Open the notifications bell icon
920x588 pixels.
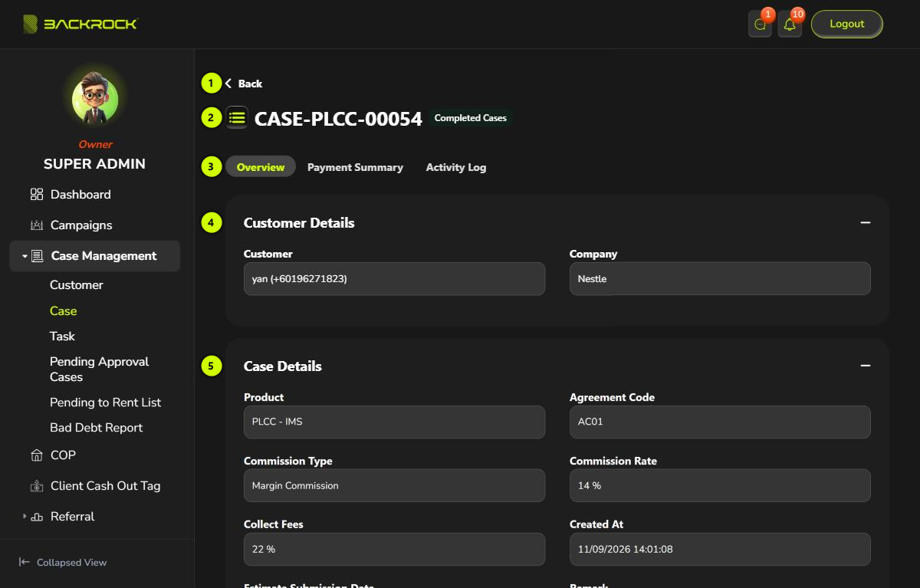(x=790, y=25)
